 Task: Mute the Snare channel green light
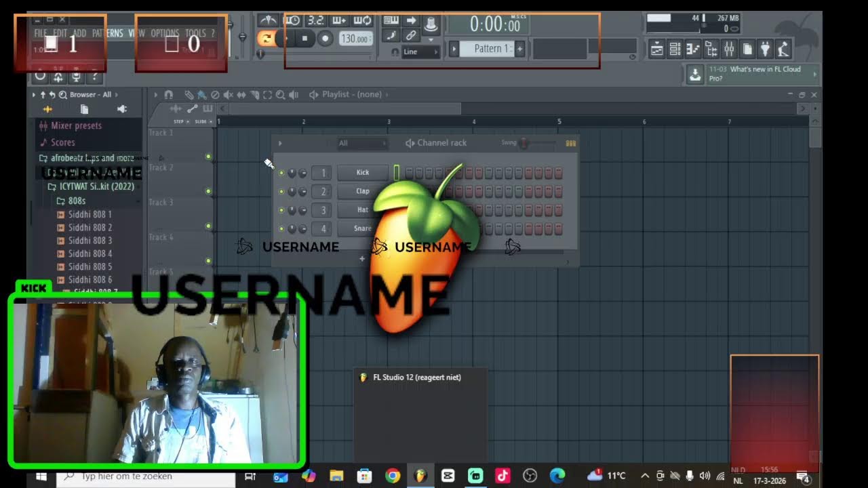click(281, 229)
